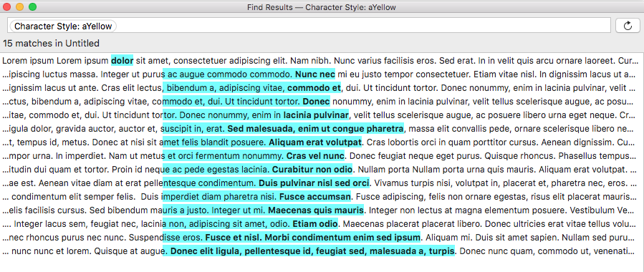Select the result ending with Nunc nec
This screenshot has width=644, height=272.
[x=322, y=74]
